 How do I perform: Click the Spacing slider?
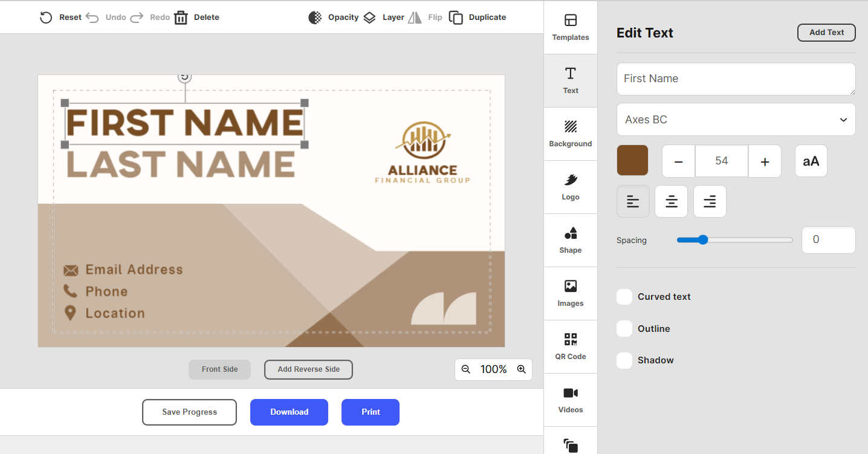[735, 240]
